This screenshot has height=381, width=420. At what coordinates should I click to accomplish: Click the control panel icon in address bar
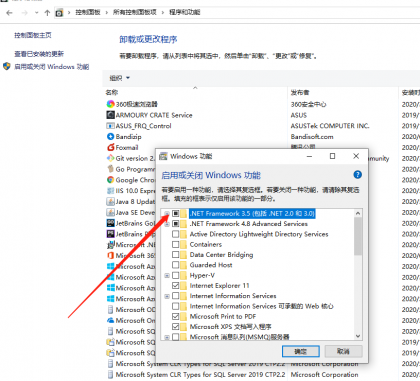59,13
